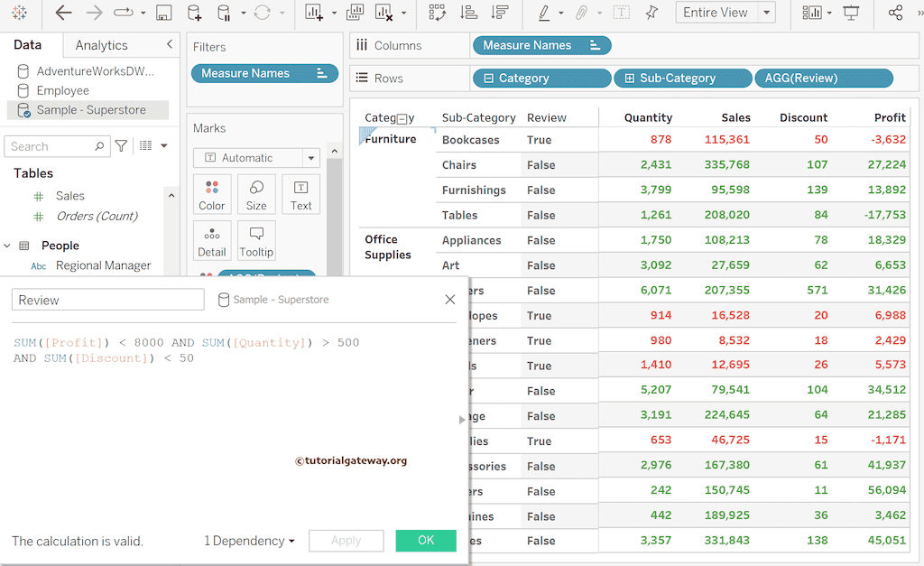Open the Color marks card
Screen dimensions: 924x566
pos(212,194)
